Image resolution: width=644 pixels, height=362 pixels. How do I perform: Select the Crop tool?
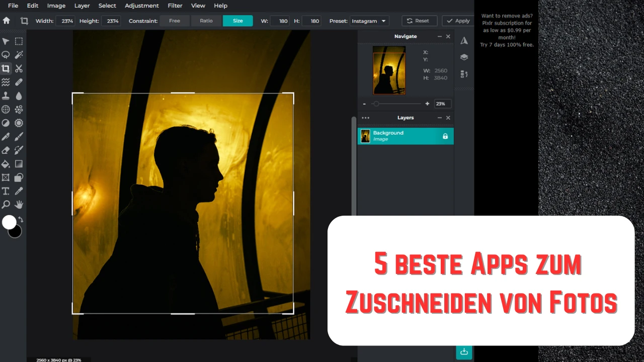click(6, 68)
